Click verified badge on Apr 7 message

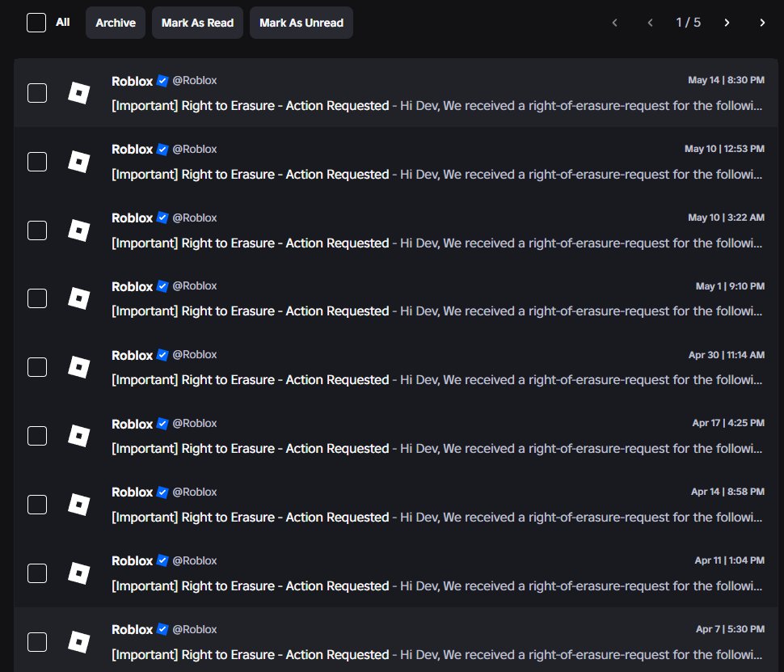pyautogui.click(x=162, y=629)
